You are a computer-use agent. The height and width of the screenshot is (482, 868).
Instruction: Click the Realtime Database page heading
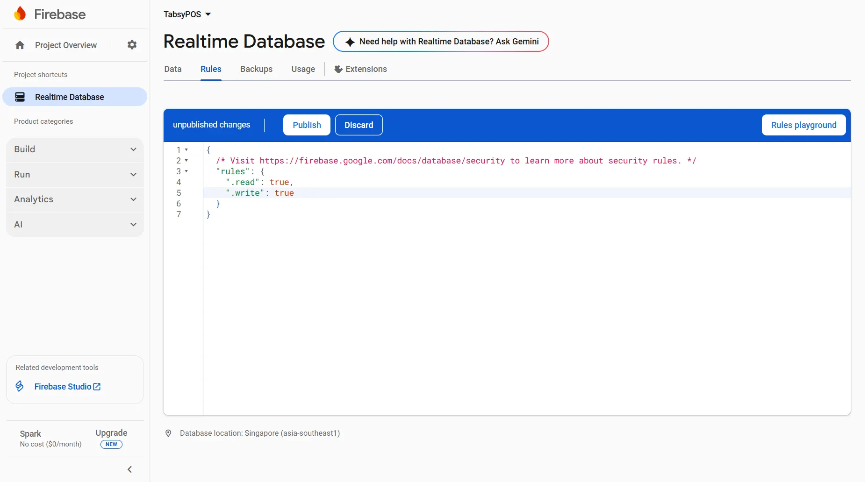[244, 42]
